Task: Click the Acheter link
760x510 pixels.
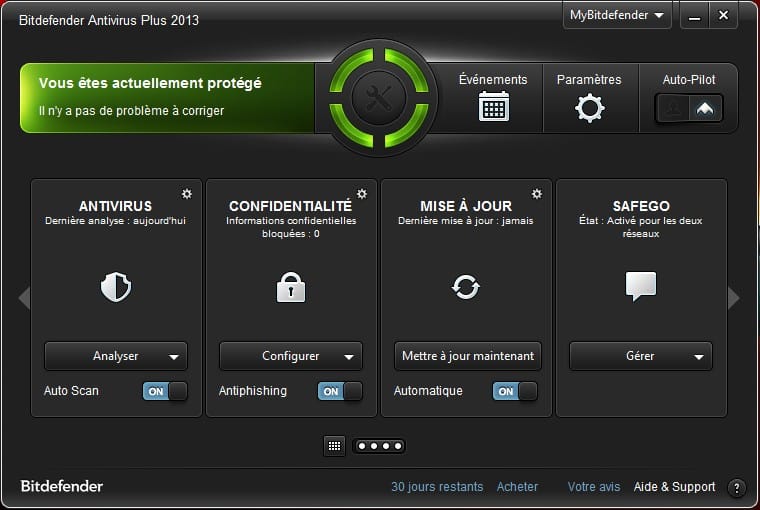Action: coord(517,487)
